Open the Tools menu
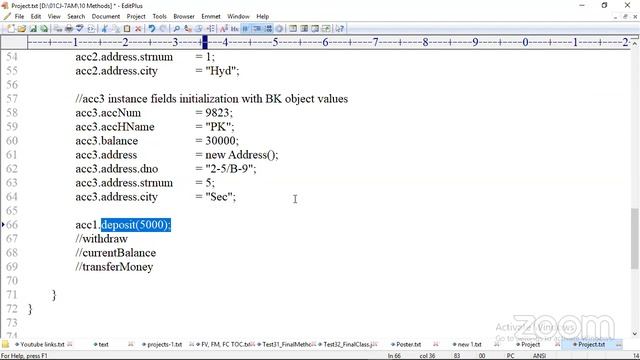Screen dimensions: 640x360 (160, 16)
